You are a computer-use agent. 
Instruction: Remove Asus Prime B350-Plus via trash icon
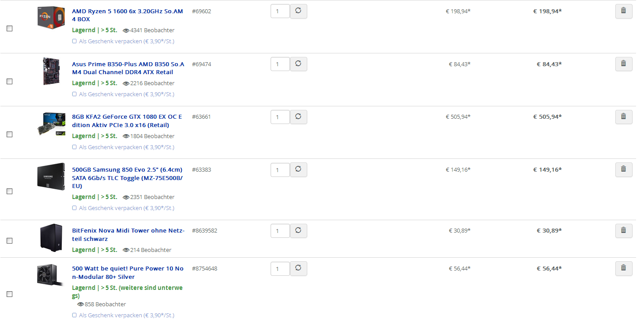[623, 64]
